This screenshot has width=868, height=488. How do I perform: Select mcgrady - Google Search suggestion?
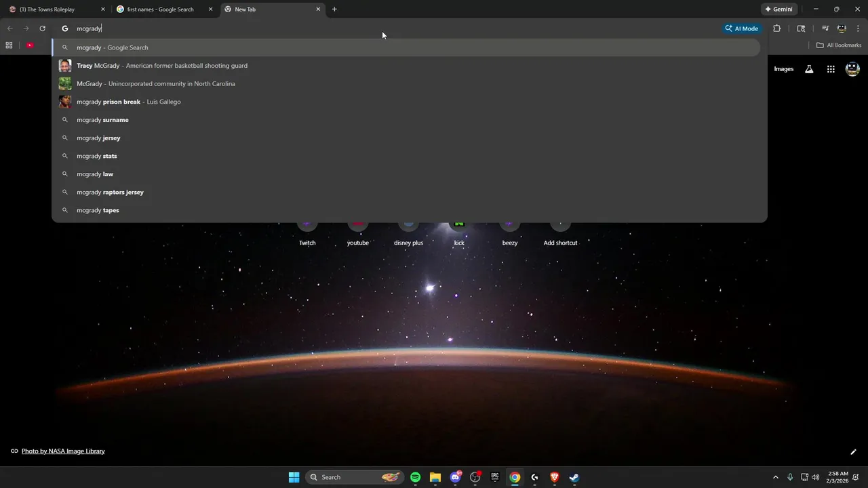click(406, 47)
